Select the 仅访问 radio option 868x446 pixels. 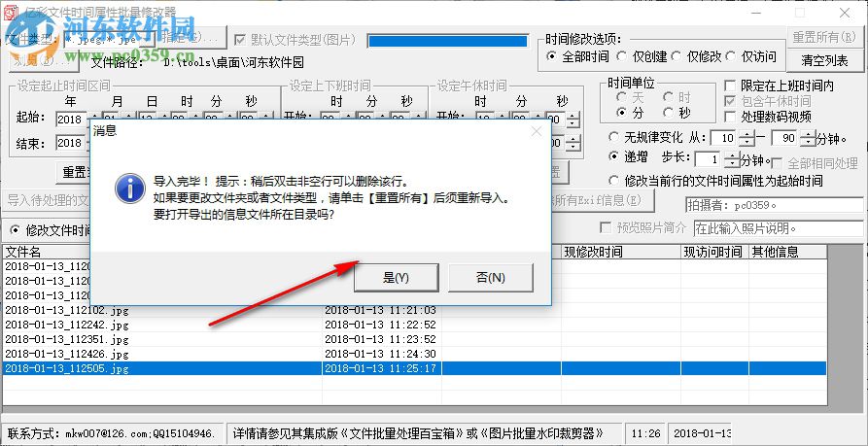pyautogui.click(x=751, y=56)
